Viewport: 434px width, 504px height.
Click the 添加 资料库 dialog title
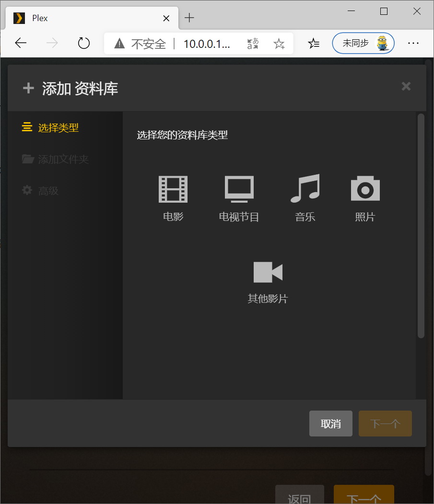80,89
